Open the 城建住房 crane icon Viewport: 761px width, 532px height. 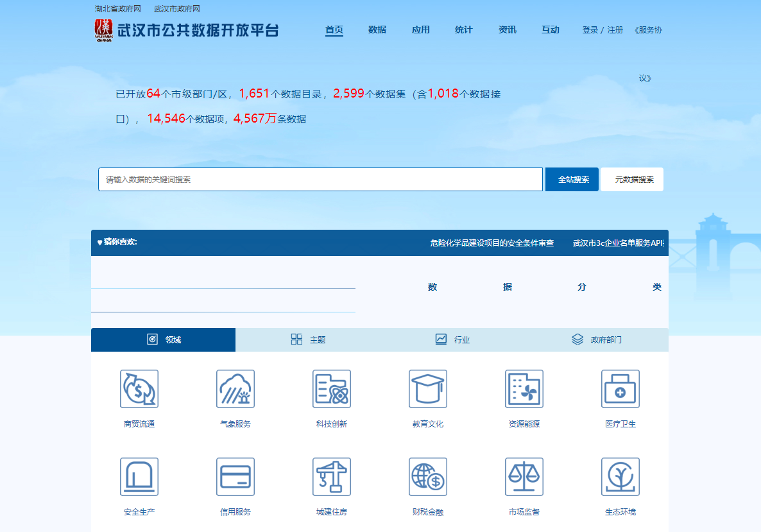332,477
